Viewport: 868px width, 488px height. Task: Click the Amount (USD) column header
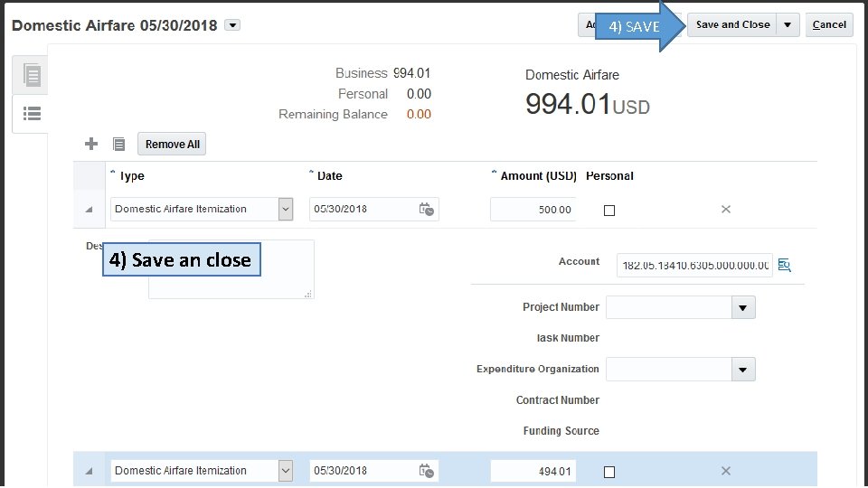538,176
